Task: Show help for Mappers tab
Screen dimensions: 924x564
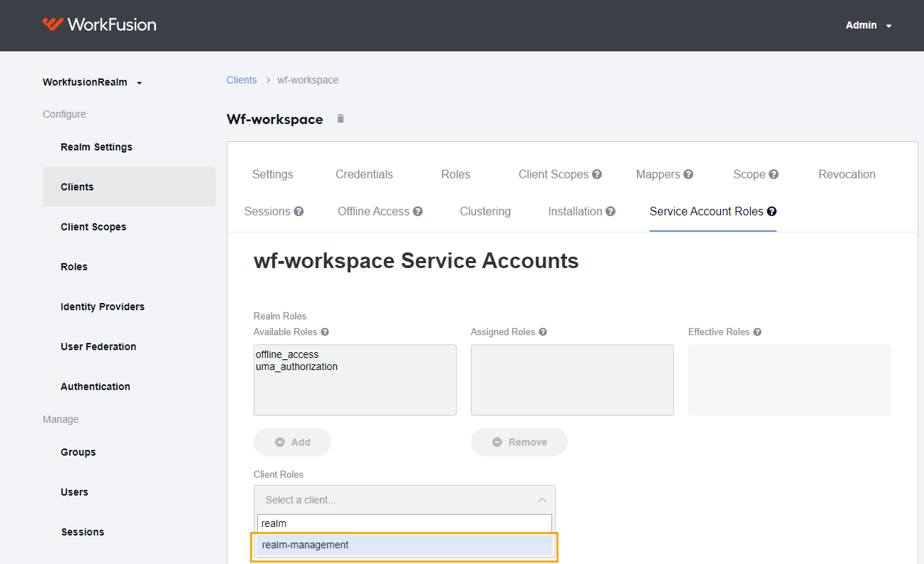Action: pyautogui.click(x=688, y=174)
